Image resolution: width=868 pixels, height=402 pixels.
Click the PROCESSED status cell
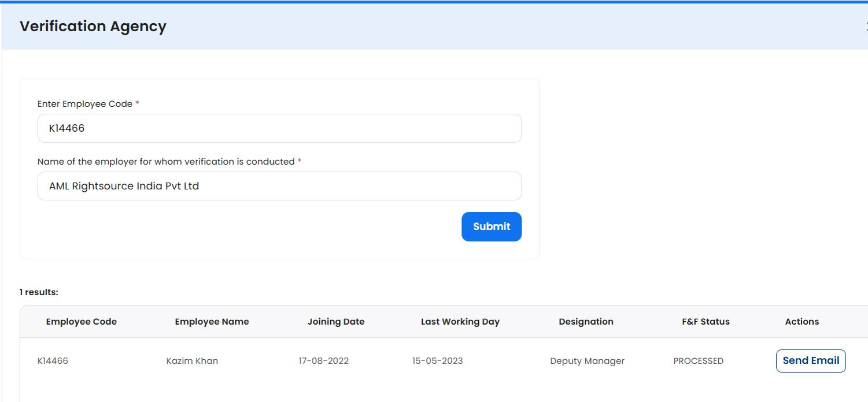coord(698,361)
